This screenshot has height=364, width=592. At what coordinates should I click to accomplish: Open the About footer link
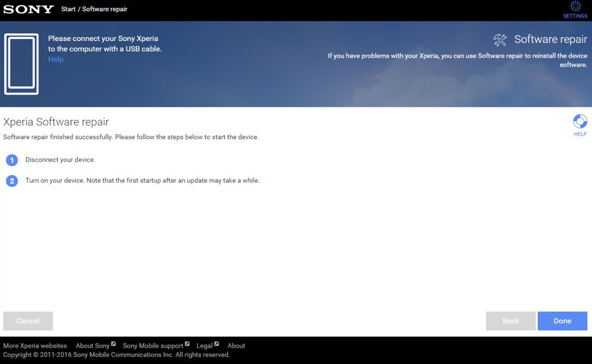click(236, 345)
